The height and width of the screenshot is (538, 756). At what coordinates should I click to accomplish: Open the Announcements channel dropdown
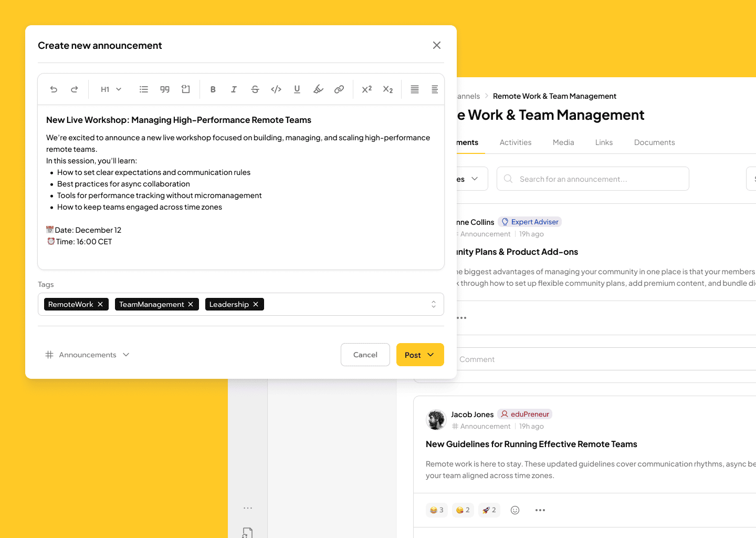tap(88, 355)
